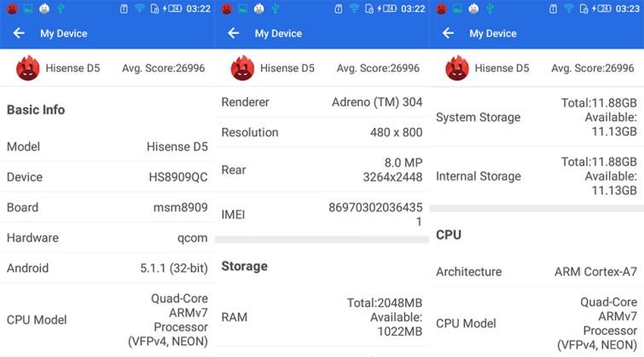Tap 'Avg. Score:26996' above the System Storage row
The image size is (644, 357).
coord(593,68)
